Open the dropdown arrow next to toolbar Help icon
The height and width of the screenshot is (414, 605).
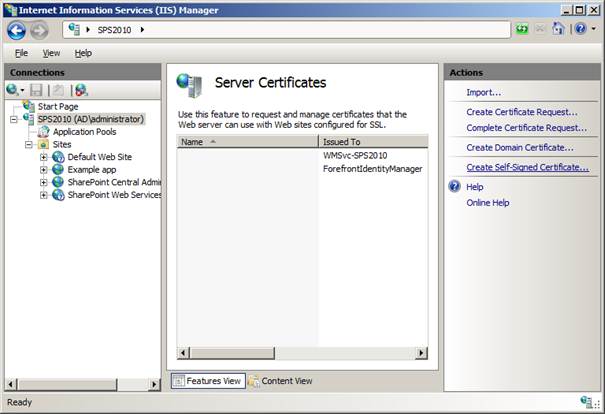593,29
